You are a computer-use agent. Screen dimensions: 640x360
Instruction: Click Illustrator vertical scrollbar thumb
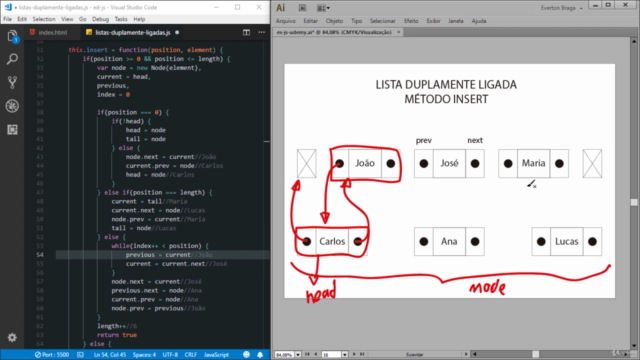click(x=634, y=202)
